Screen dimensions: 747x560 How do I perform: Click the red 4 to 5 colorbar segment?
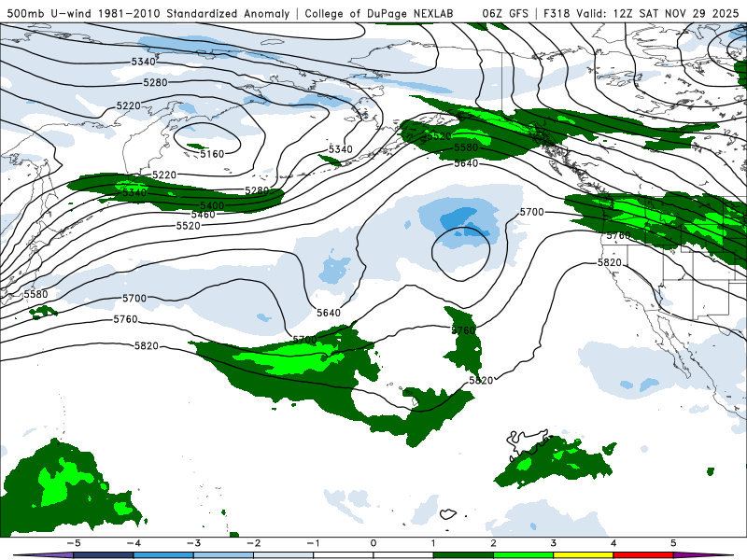click(x=643, y=555)
